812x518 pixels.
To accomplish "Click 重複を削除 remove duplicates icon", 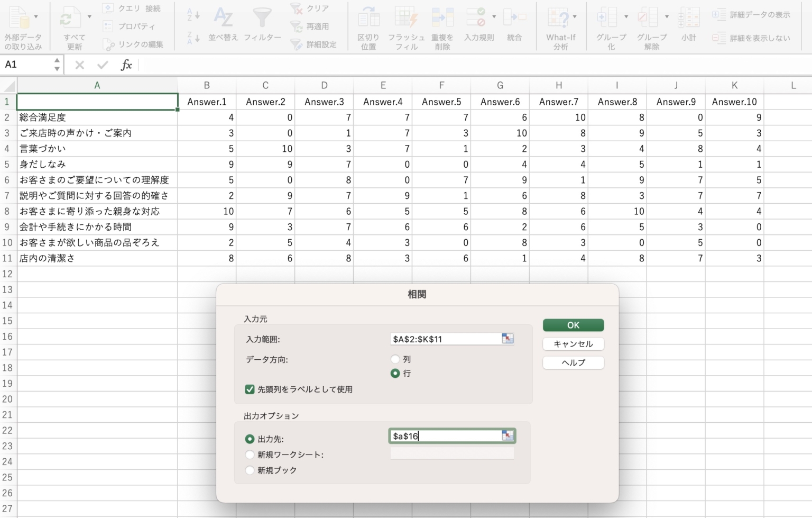I will point(442,17).
